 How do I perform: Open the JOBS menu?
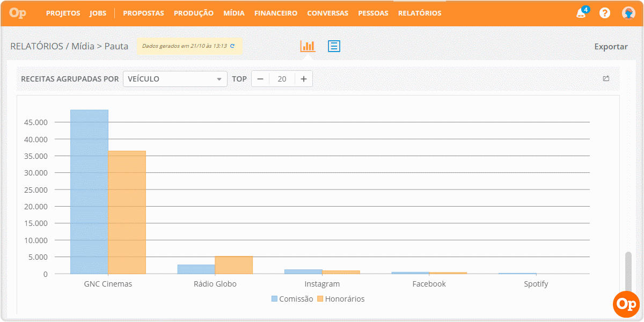[98, 13]
